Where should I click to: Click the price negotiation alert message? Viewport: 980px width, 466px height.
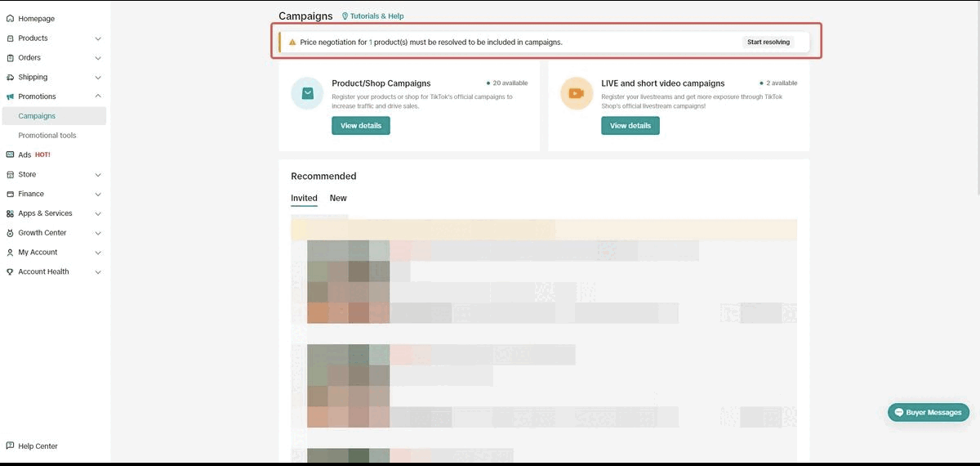(x=431, y=42)
